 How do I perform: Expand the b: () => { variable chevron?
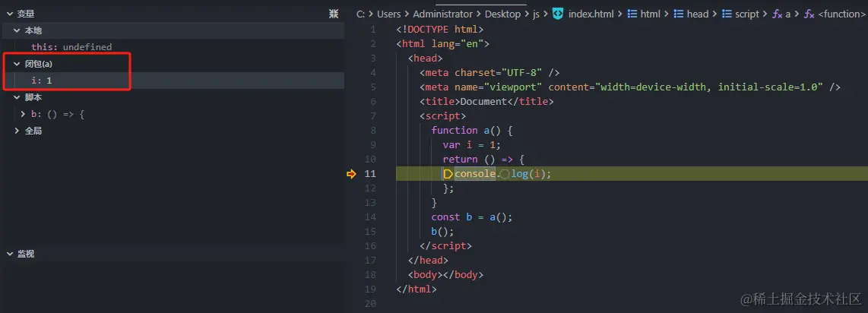[x=23, y=114]
